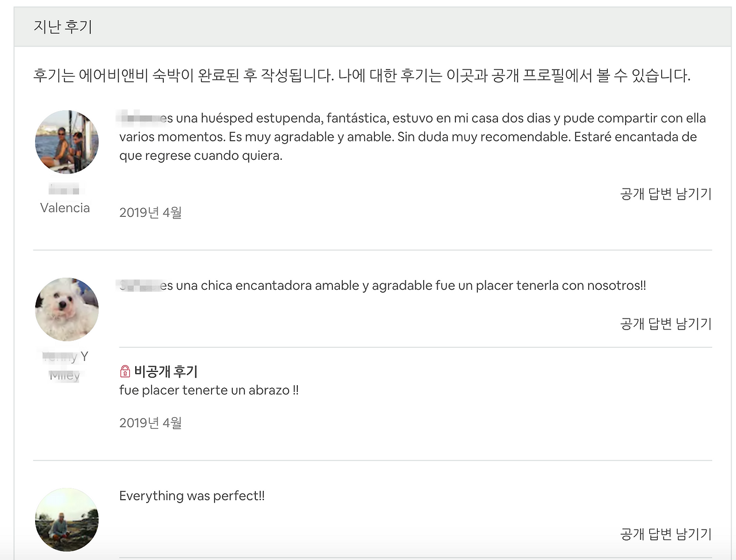Open the white dog profile photo

tap(67, 309)
